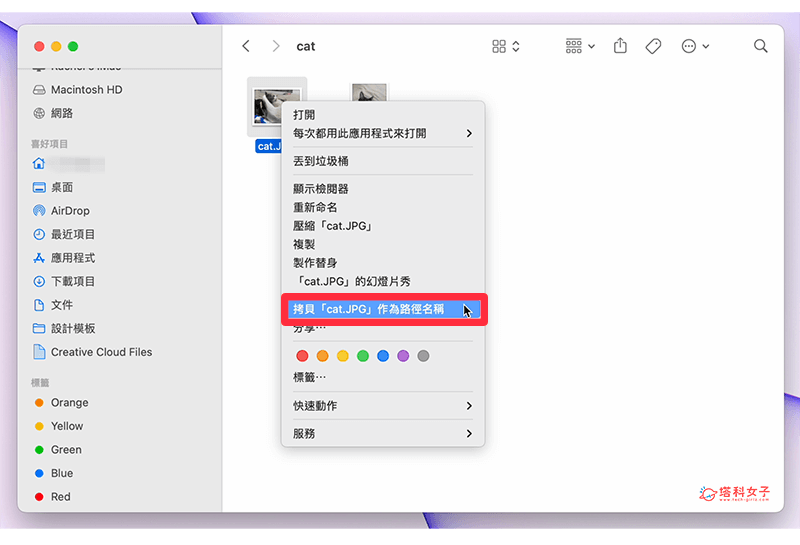Switch view mode with icon grid button
Image resolution: width=800 pixels, height=545 pixels.
[x=499, y=46]
